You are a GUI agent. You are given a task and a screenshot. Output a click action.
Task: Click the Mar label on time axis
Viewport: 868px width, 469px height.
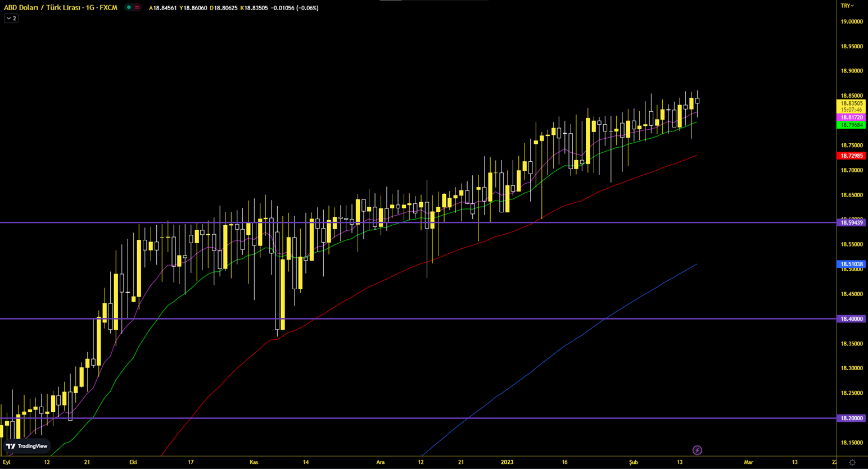[x=748, y=462]
